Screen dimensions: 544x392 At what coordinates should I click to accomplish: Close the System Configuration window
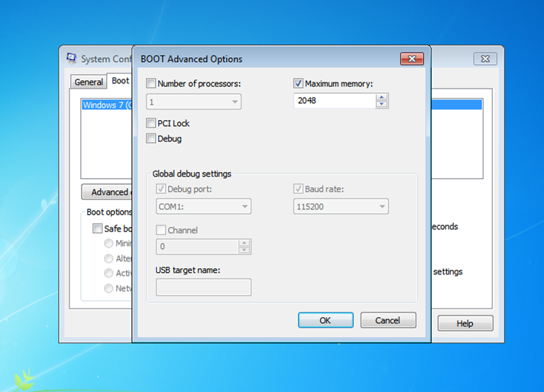(485, 59)
